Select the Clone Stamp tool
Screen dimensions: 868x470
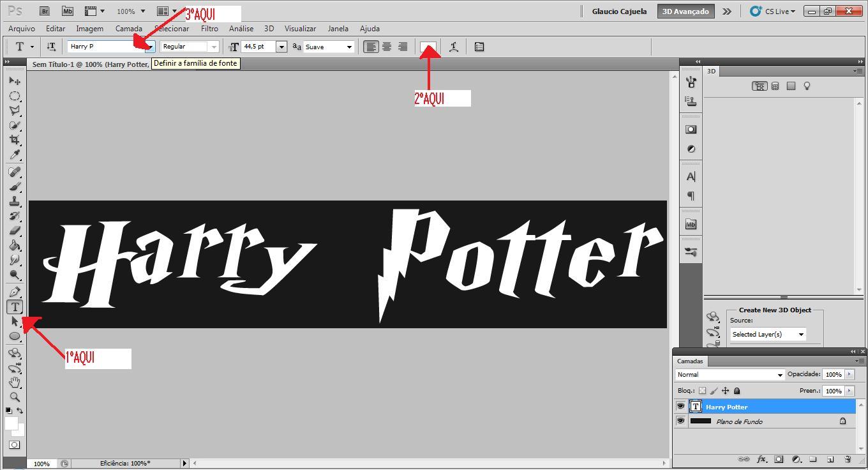coord(15,201)
